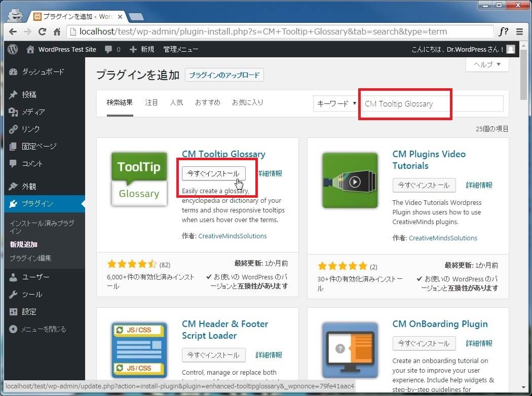Collapse sidebar with メニューを閉じる
Image resolution: width=532 pixels, height=396 pixels.
pyautogui.click(x=43, y=329)
